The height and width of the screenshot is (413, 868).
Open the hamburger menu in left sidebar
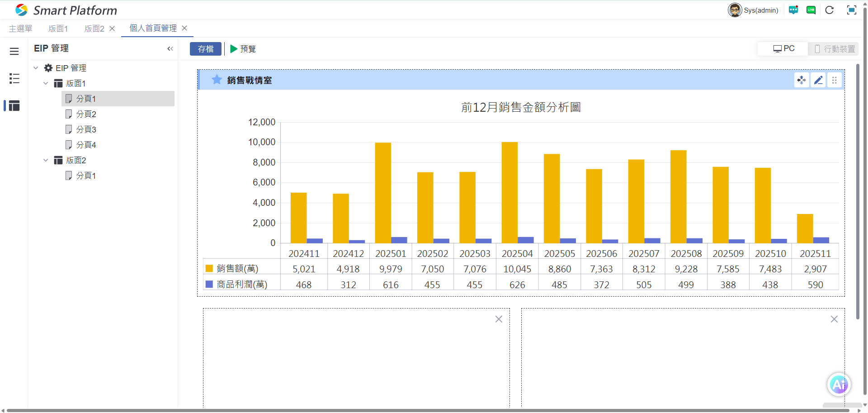point(14,51)
